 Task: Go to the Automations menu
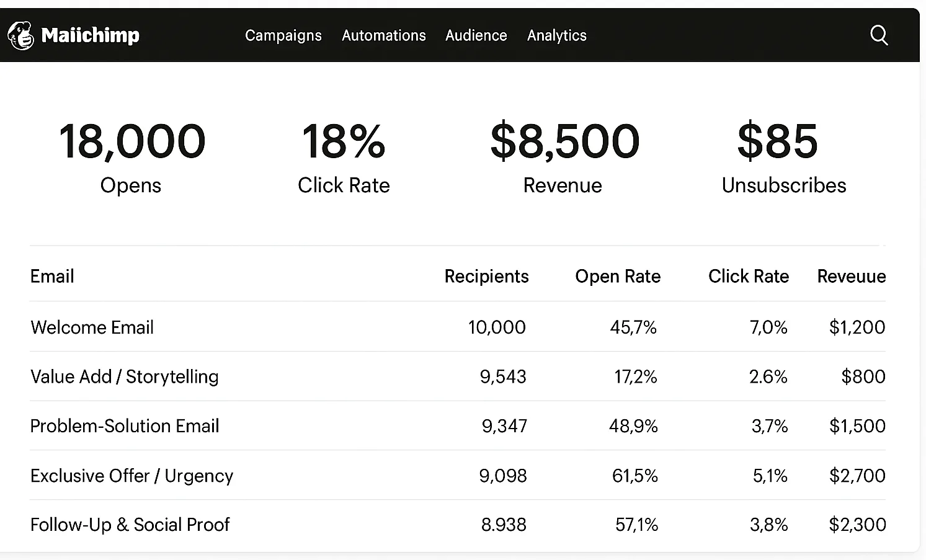tap(383, 35)
